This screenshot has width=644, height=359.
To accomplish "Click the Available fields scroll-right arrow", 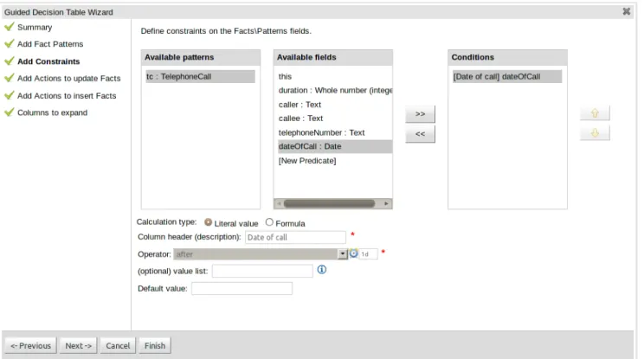I will click(386, 203).
